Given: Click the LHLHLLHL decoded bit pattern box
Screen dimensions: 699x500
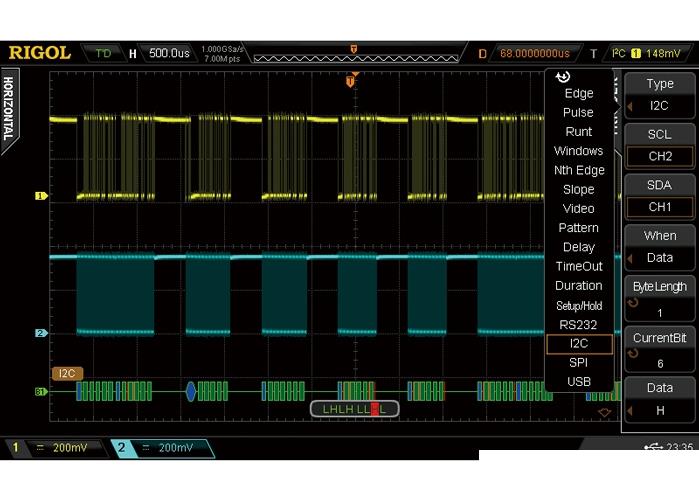Looking at the screenshot, I should coord(354,408).
